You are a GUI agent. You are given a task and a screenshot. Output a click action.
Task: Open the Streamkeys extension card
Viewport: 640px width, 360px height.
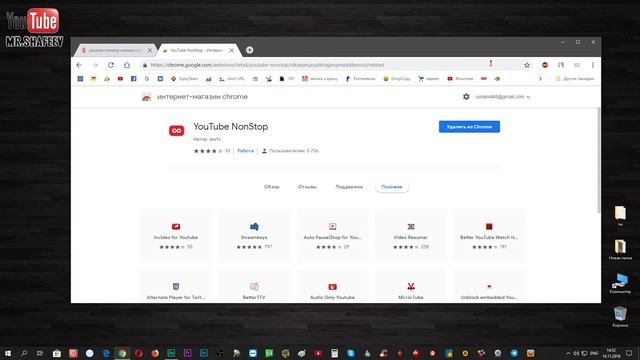(254, 236)
